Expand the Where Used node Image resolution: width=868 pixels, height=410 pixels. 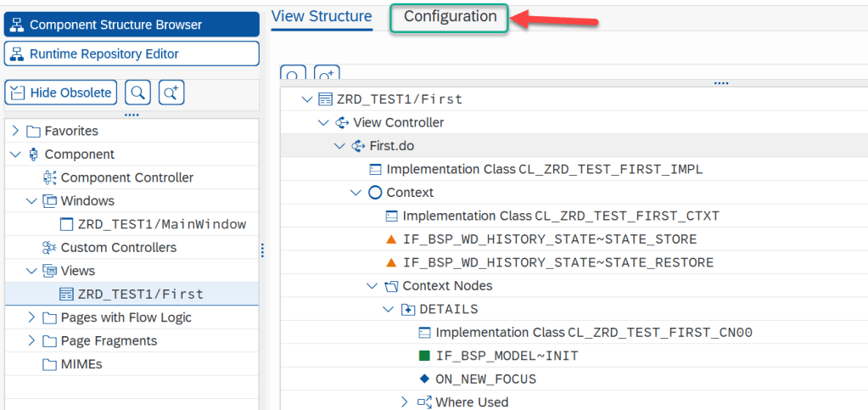(x=405, y=402)
